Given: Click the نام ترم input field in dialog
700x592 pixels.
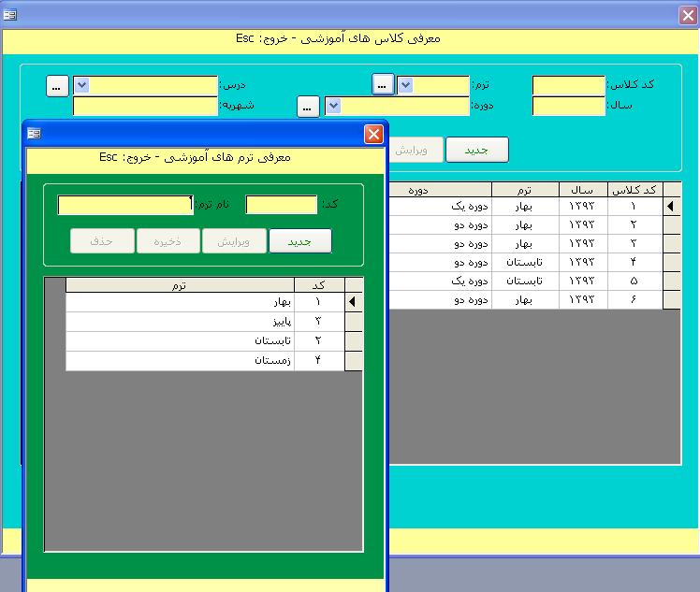Looking at the screenshot, I should (x=125, y=205).
